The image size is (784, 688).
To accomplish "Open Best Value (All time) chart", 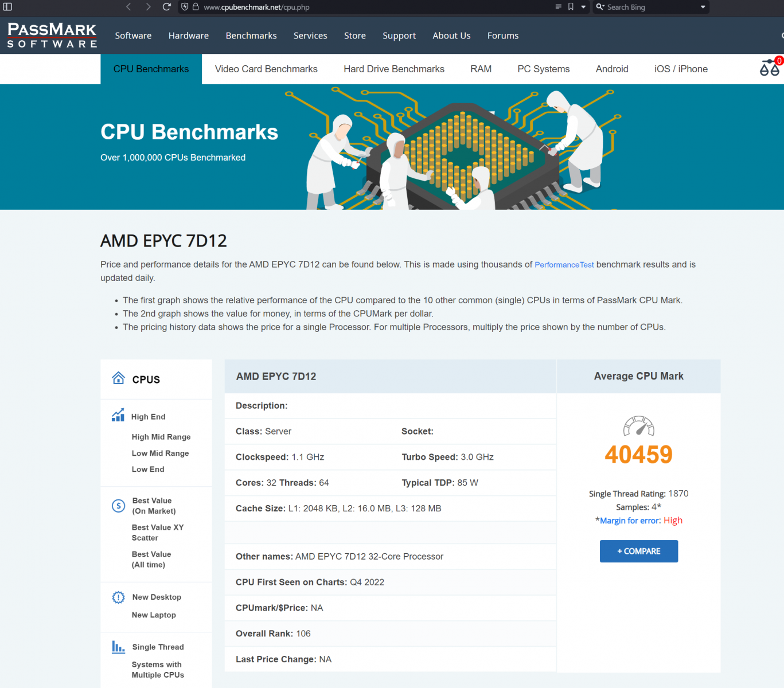I will 151,560.
